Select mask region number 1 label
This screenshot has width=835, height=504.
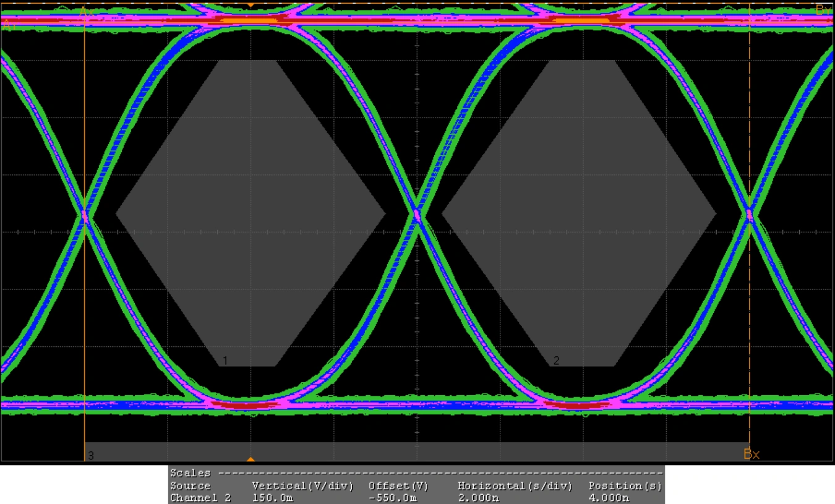coord(225,360)
